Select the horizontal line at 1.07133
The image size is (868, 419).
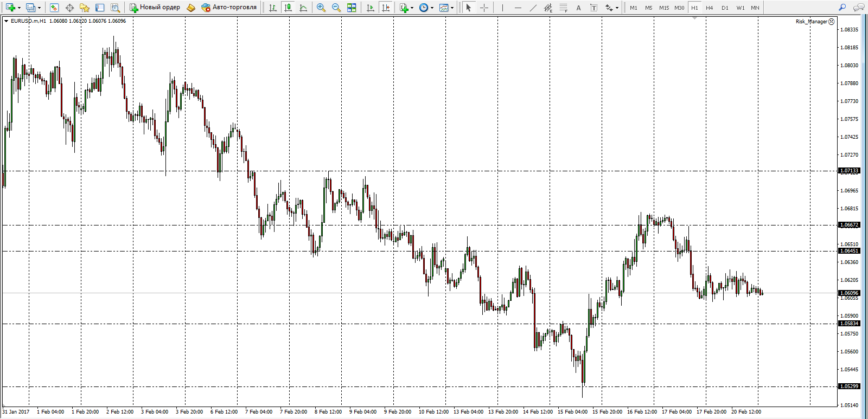[420, 171]
